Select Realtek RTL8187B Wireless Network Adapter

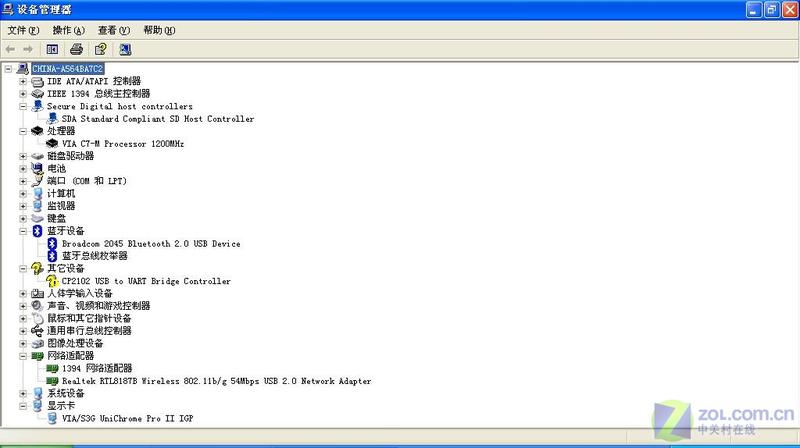point(216,381)
